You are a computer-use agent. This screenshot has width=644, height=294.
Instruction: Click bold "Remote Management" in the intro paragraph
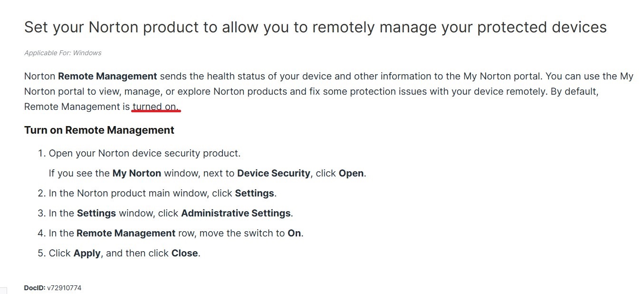(107, 76)
